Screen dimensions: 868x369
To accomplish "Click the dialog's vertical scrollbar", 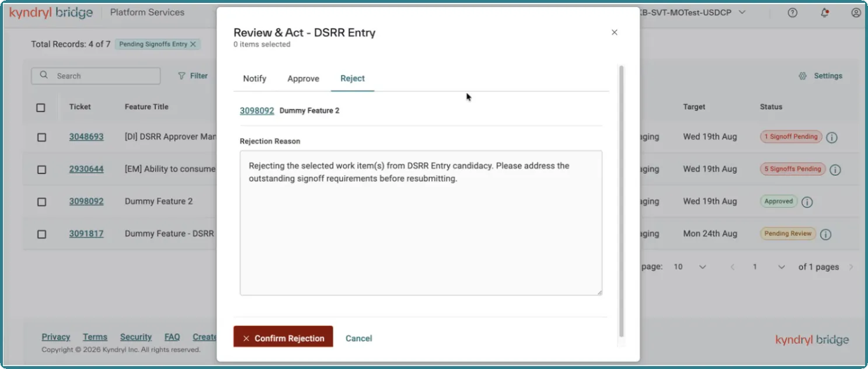I will tap(622, 201).
